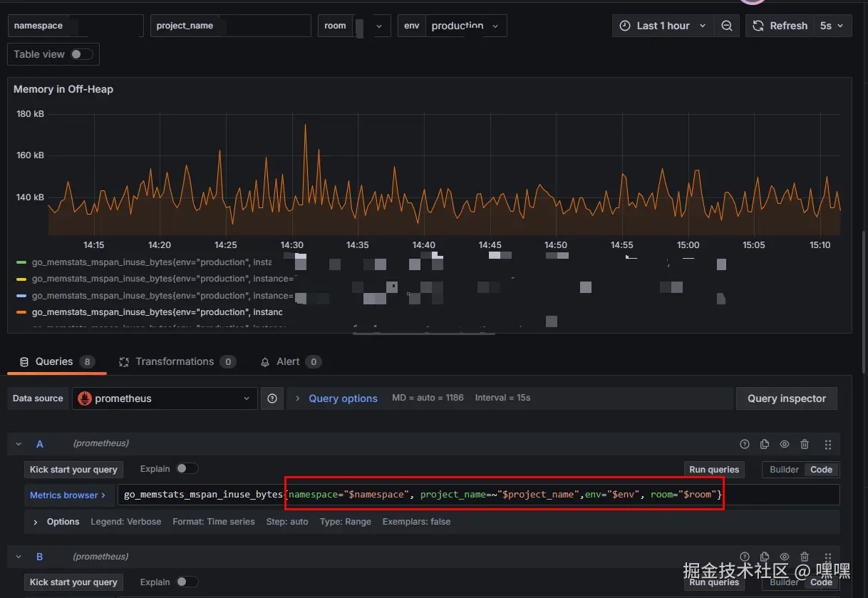This screenshot has height=598, width=868.
Task: Collapse query A row
Action: click(x=19, y=444)
